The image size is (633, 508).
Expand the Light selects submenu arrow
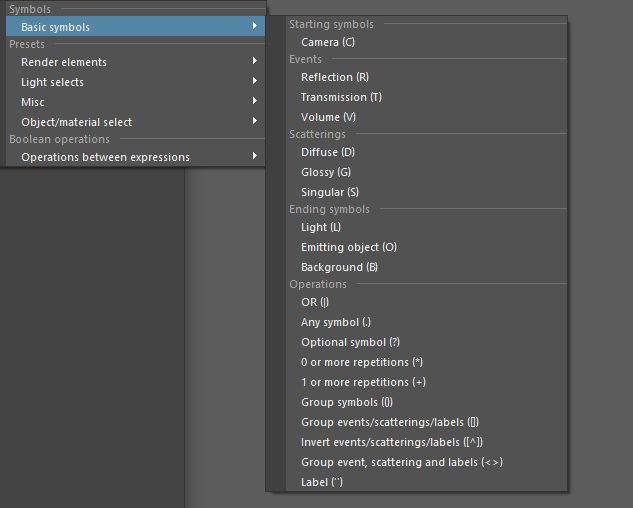(255, 81)
